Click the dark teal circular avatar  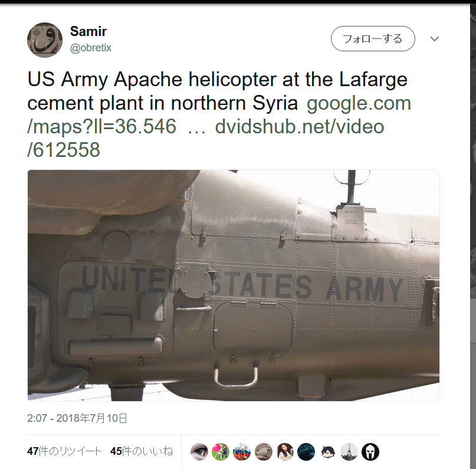[306, 452]
